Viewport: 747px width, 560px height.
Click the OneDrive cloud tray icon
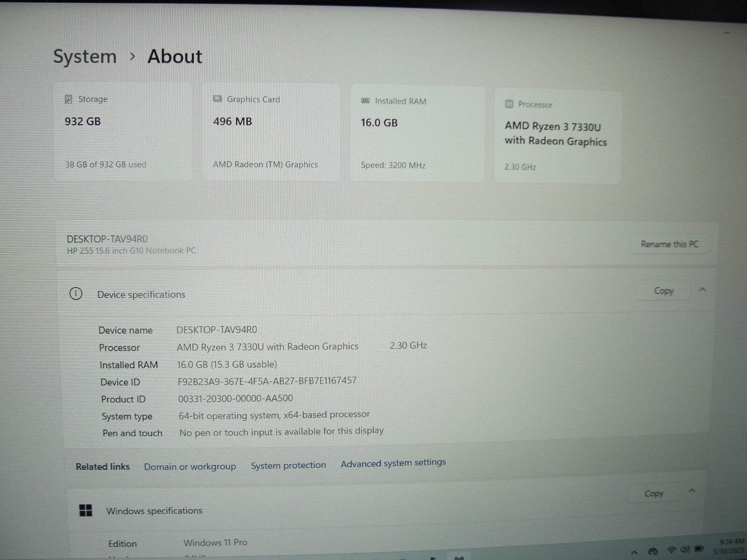pyautogui.click(x=653, y=551)
